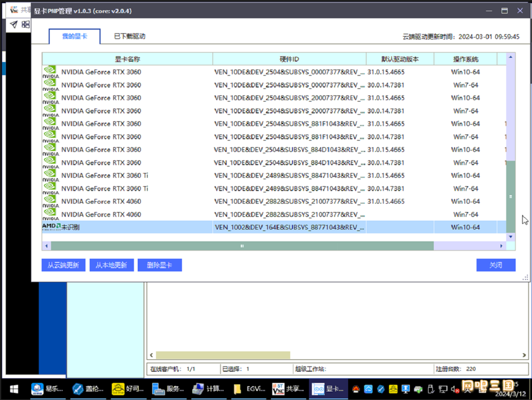Select the 未识别 AMD card row
532x400 pixels.
274,227
